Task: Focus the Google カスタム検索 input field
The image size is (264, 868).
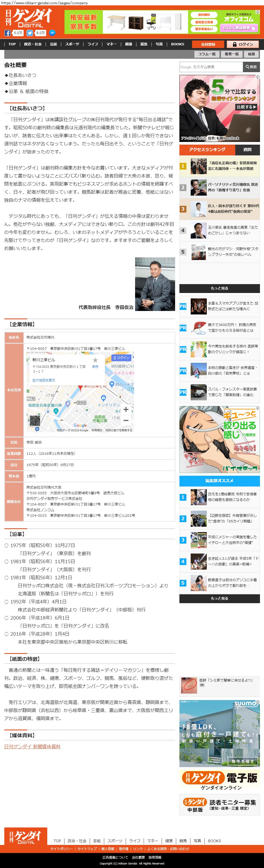Action: tap(211, 67)
